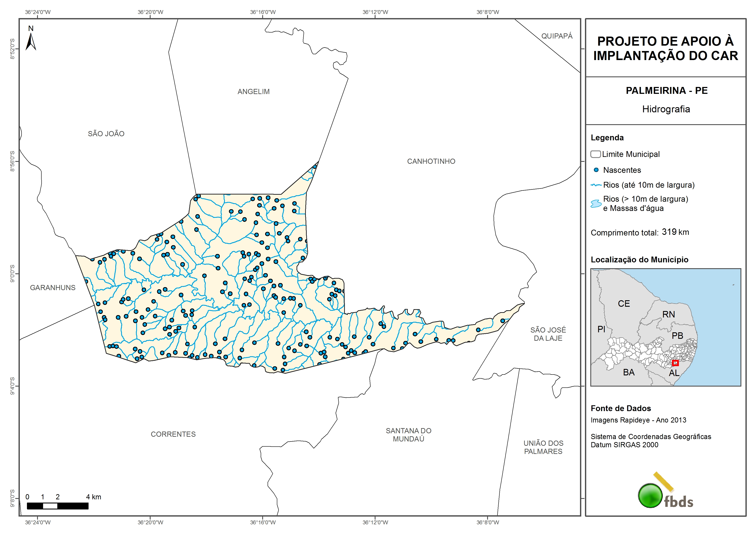The height and width of the screenshot is (534, 756).
Task: Click the black and white scale bar
Action: [57, 506]
